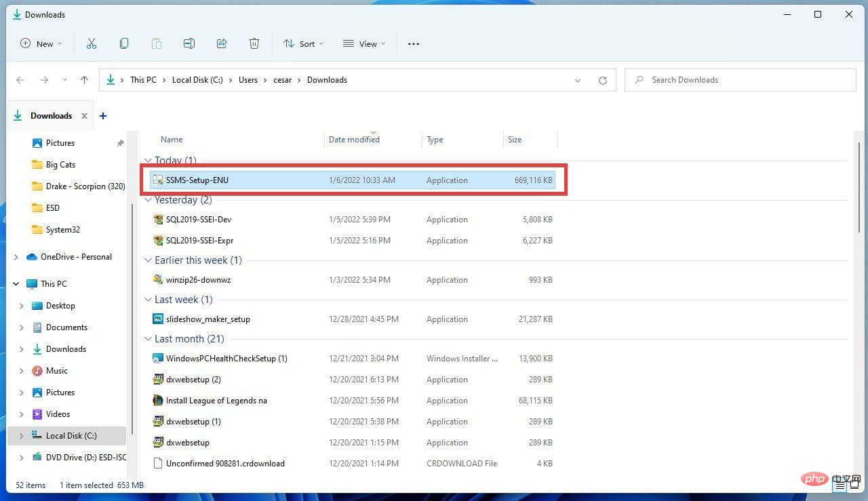Close the Downloads tab
This screenshot has width=868, height=501.
pos(84,116)
